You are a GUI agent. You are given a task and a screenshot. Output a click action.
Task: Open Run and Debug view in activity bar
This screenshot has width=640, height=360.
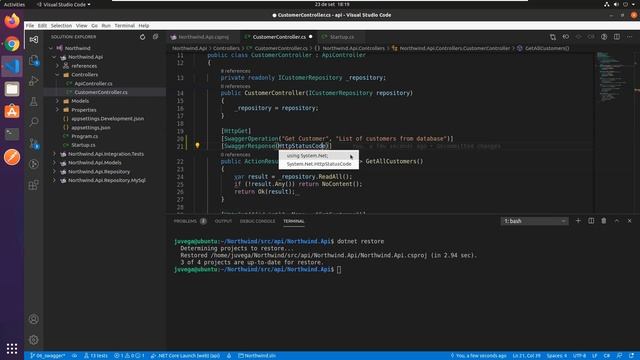(x=34, y=81)
